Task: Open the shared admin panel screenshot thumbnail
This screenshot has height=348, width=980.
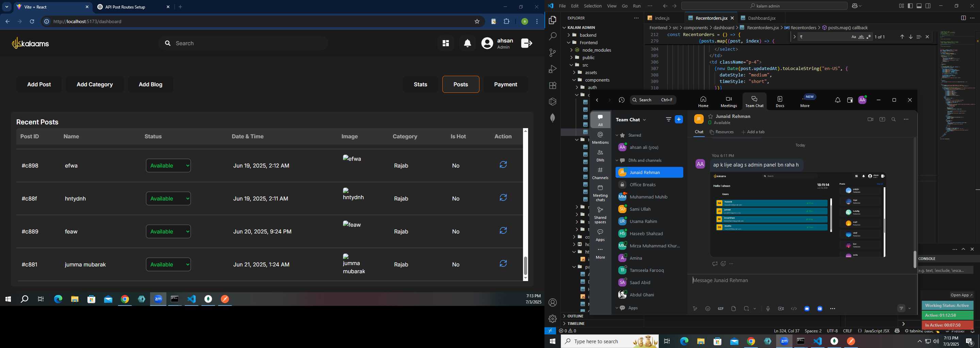Action: click(x=798, y=215)
